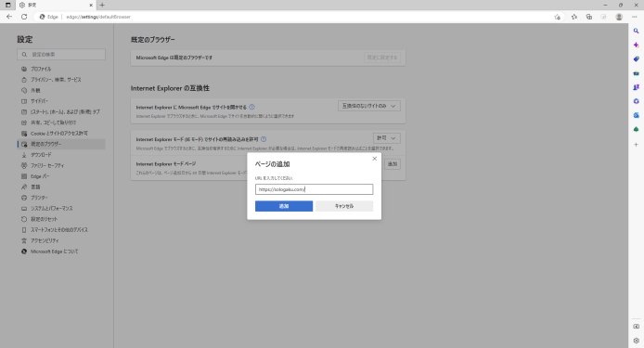Screen dimensions: 644x348
Task: Open サイドバー settings in sidebar
Action: point(61,101)
